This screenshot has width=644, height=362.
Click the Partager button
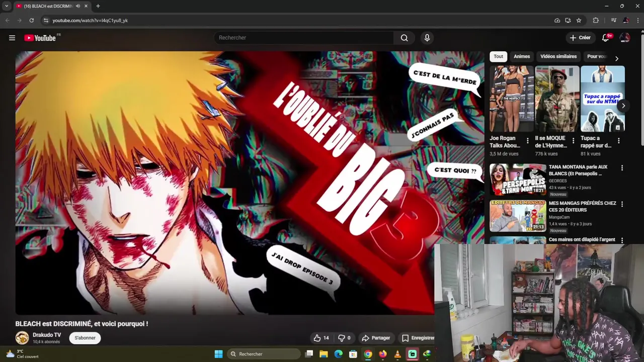click(x=376, y=338)
